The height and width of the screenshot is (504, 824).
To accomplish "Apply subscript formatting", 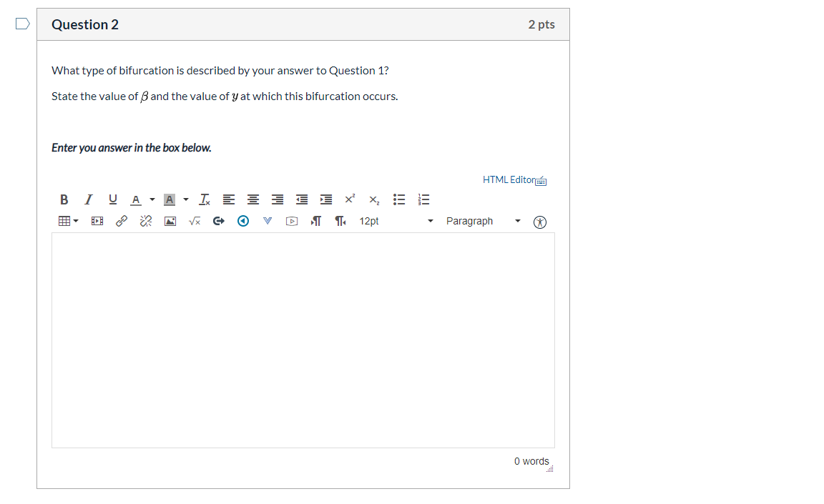I will 374,199.
